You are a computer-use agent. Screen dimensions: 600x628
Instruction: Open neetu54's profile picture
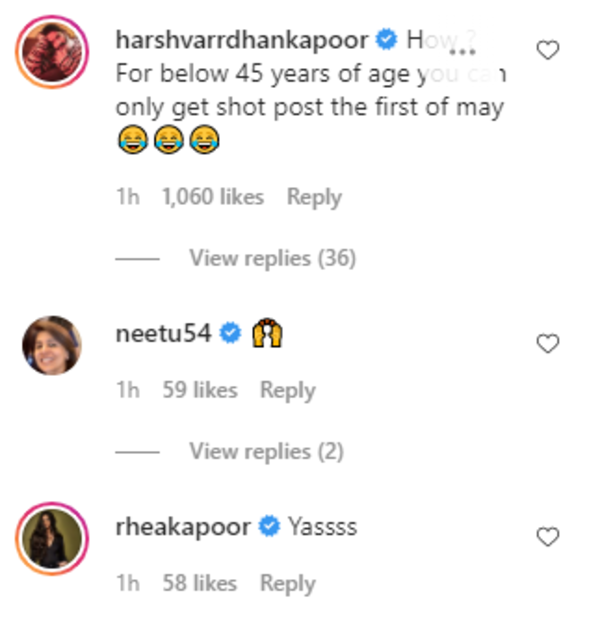[x=51, y=345]
